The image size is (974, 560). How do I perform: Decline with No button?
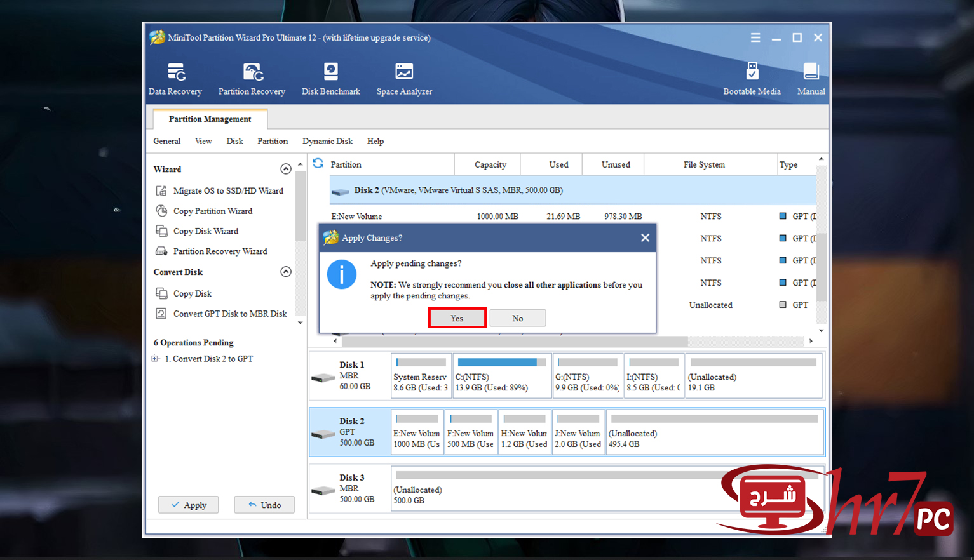(518, 318)
